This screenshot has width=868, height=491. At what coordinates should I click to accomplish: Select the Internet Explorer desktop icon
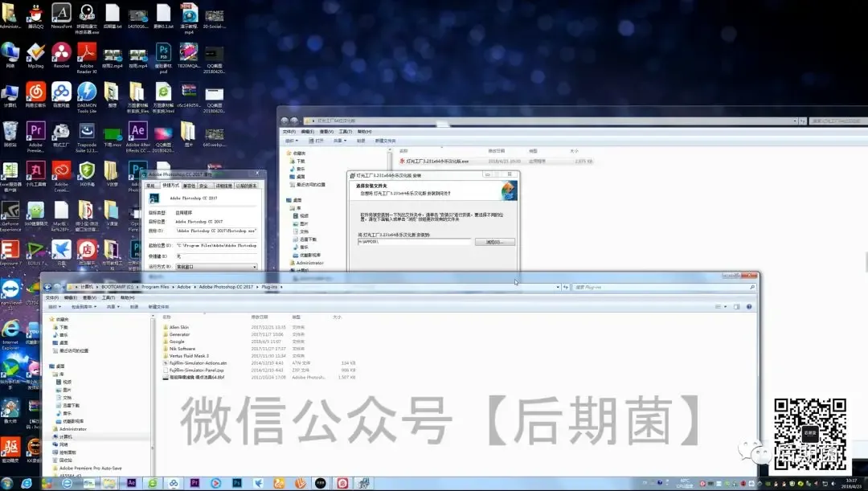10,334
